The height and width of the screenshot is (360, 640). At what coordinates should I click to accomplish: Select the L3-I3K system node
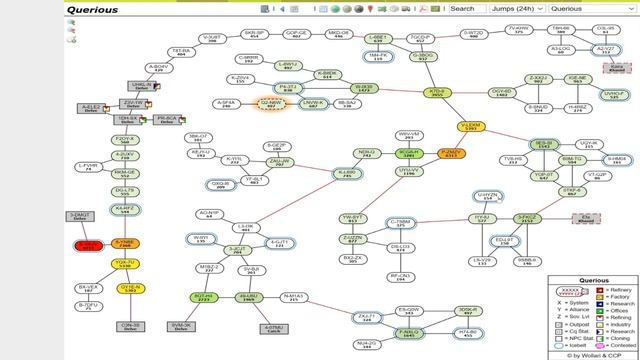tap(246, 228)
